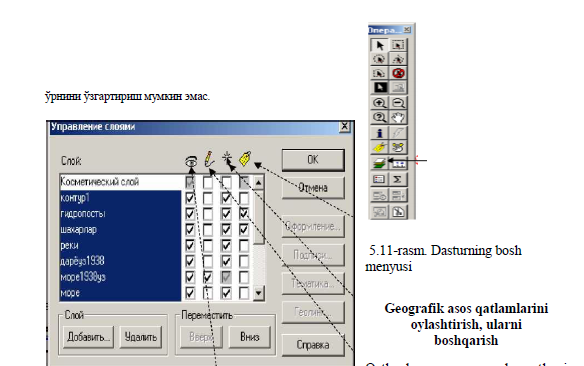Select the шахарлар layer in list
Viewport: 584px width, 366px height.
point(120,229)
